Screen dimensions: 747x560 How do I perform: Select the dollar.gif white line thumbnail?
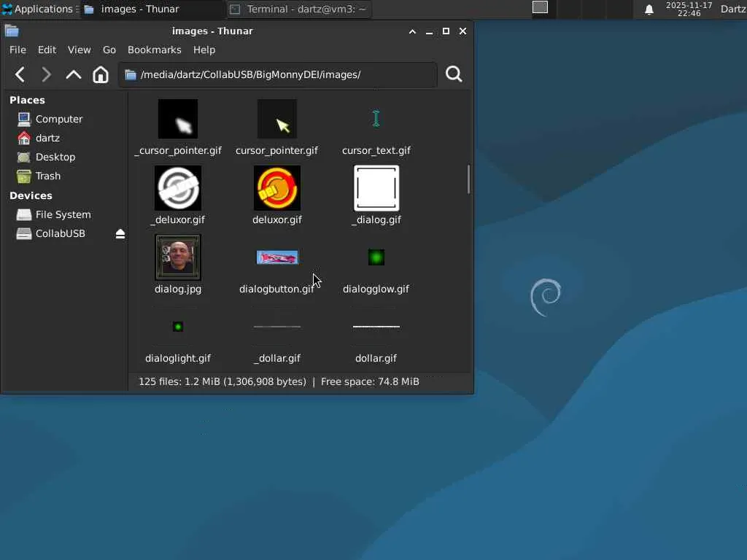tap(376, 327)
